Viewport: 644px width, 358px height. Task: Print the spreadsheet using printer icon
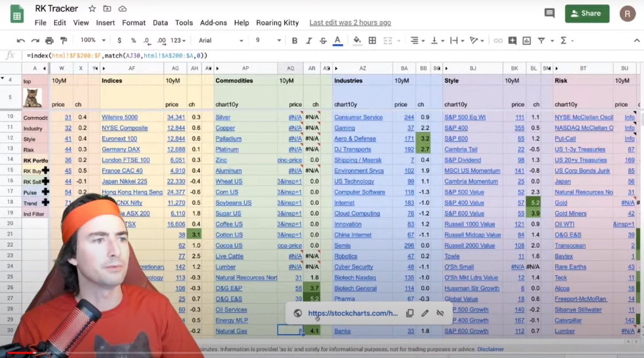[x=49, y=40]
